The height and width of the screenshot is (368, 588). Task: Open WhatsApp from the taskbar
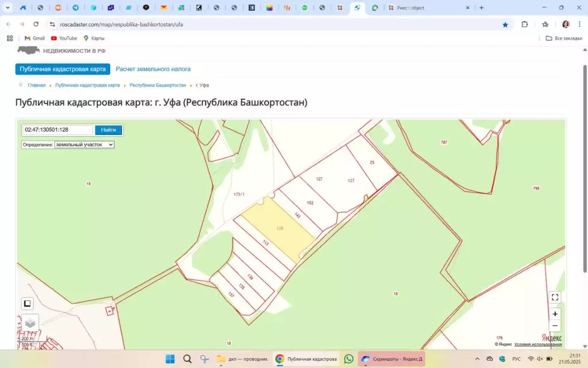tap(349, 359)
